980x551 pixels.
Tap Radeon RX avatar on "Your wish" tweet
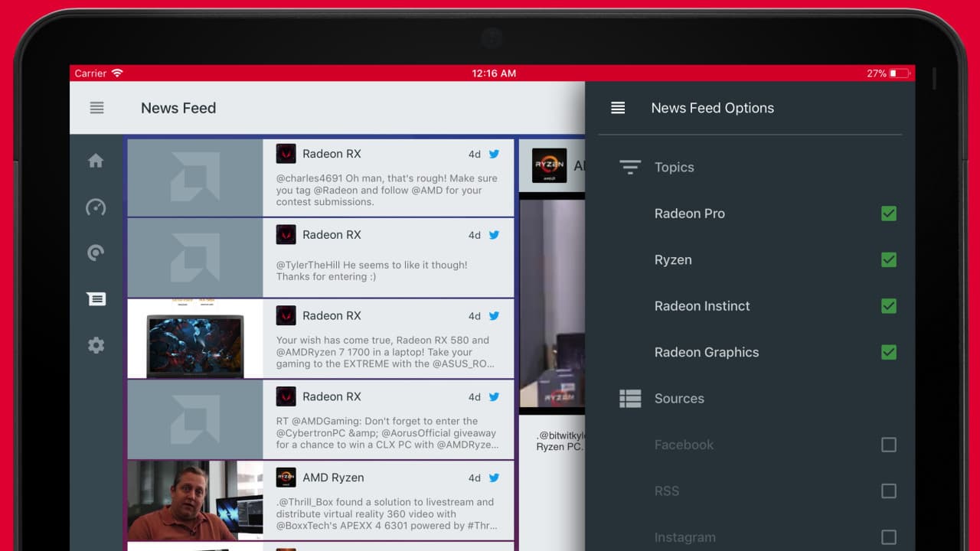286,316
